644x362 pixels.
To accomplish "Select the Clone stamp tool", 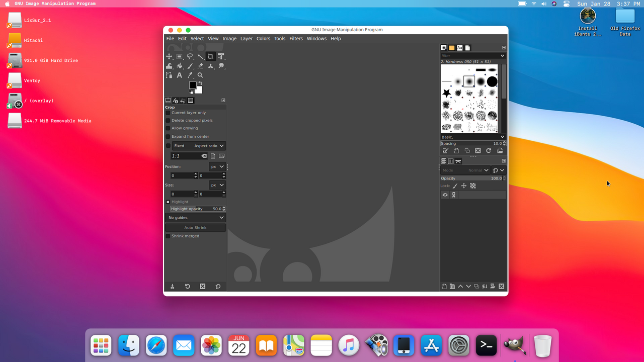I will pyautogui.click(x=210, y=66).
